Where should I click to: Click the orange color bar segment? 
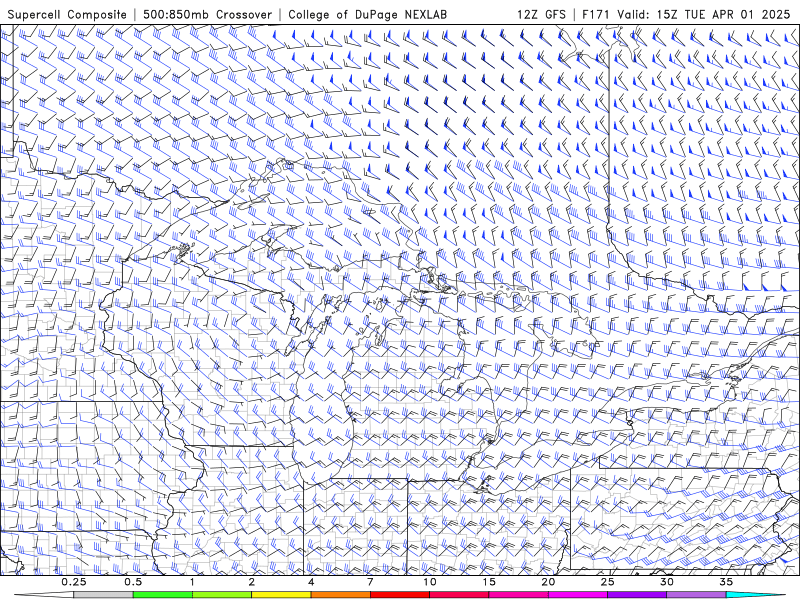(340, 595)
